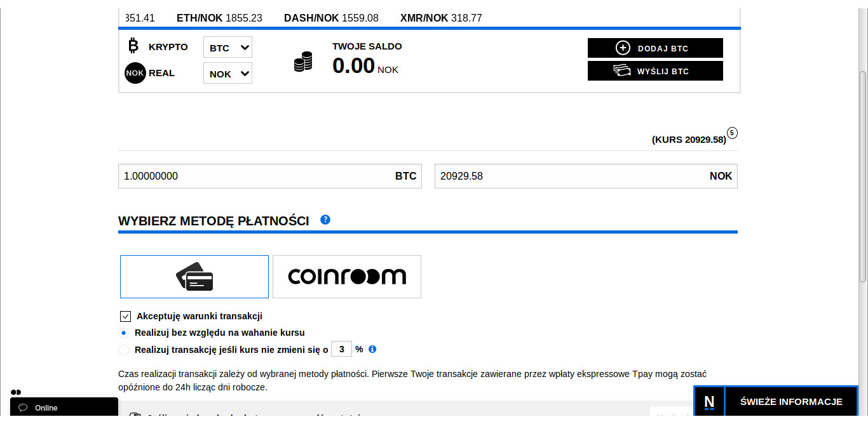868x424 pixels.
Task: Open the REAL NOK currency dropdown
Action: [x=227, y=73]
